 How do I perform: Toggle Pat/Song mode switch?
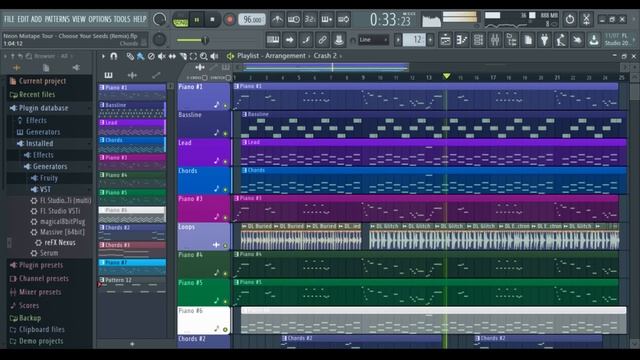(180, 20)
